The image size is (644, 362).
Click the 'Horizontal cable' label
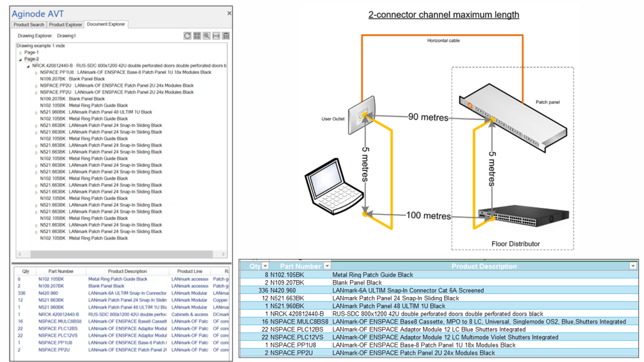(444, 40)
